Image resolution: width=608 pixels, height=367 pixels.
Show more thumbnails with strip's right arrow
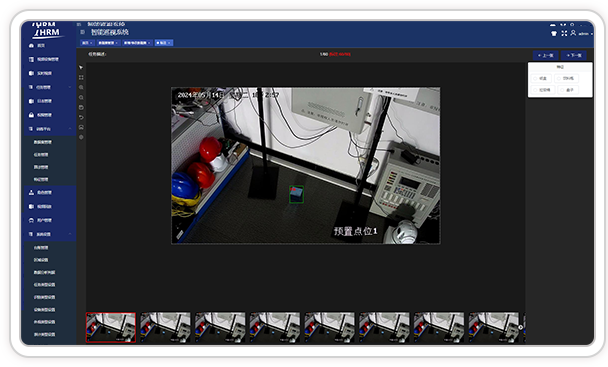pyautogui.click(x=520, y=327)
